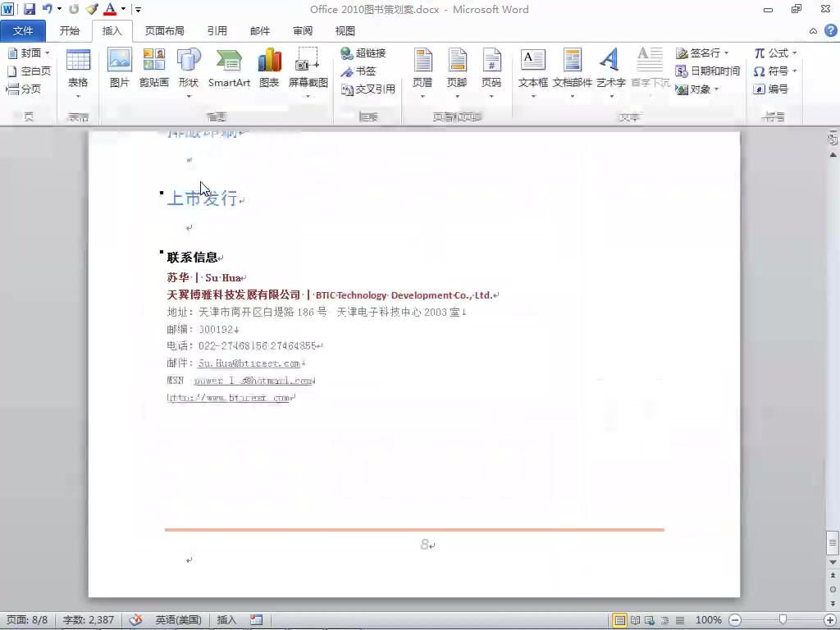Click the www.bticest.com website link
The width and height of the screenshot is (840, 630).
click(228, 397)
